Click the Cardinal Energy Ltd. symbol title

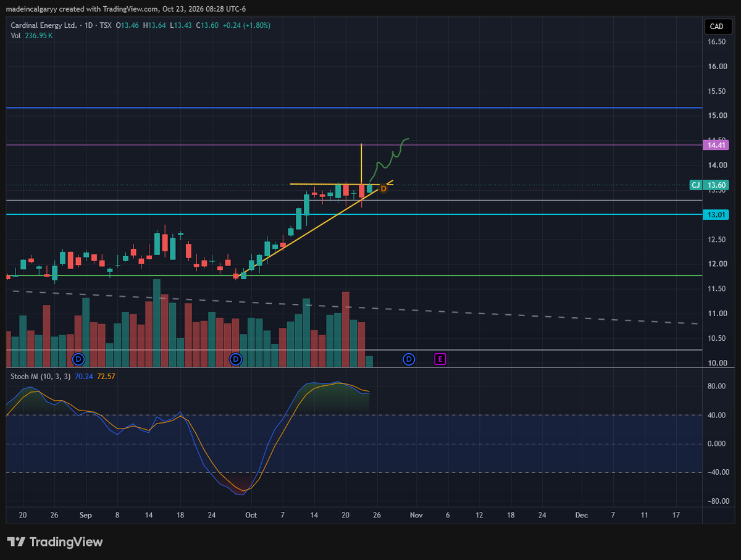(x=44, y=25)
